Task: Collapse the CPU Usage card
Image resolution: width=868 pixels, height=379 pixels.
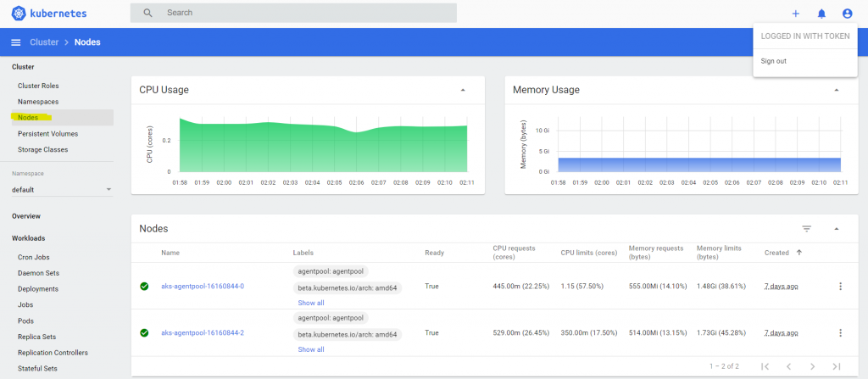Action: coord(463,90)
